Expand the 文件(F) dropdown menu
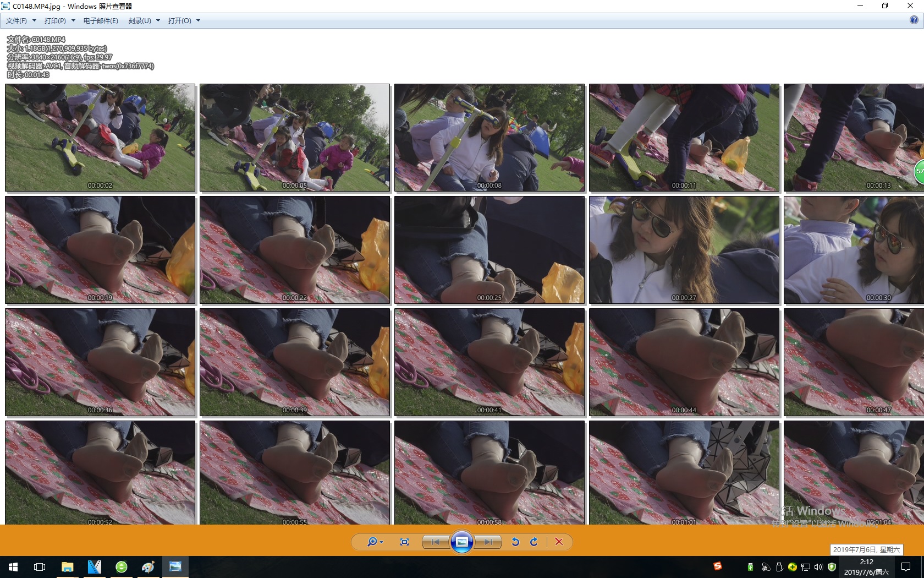Image resolution: width=924 pixels, height=578 pixels. [21, 20]
